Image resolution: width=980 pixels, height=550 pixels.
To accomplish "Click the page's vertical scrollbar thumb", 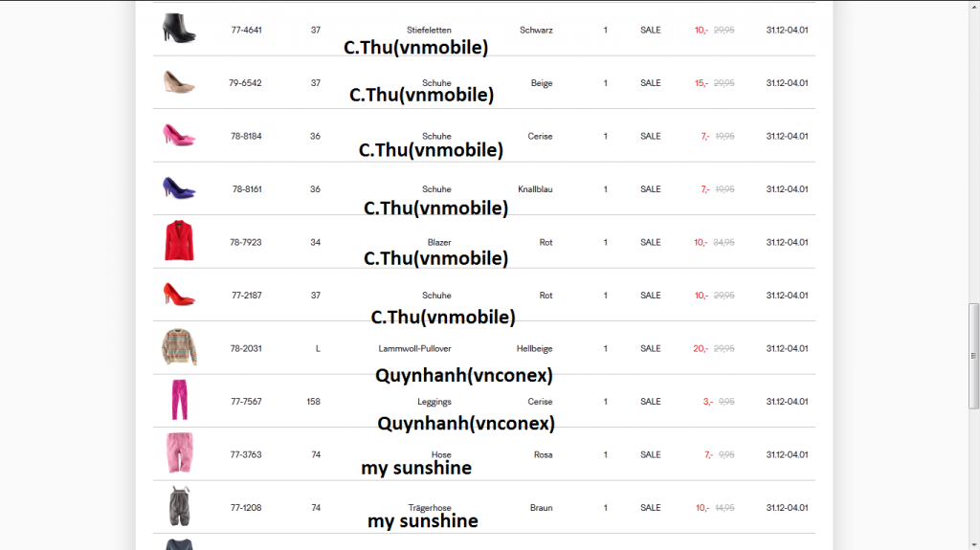I will pos(974,356).
